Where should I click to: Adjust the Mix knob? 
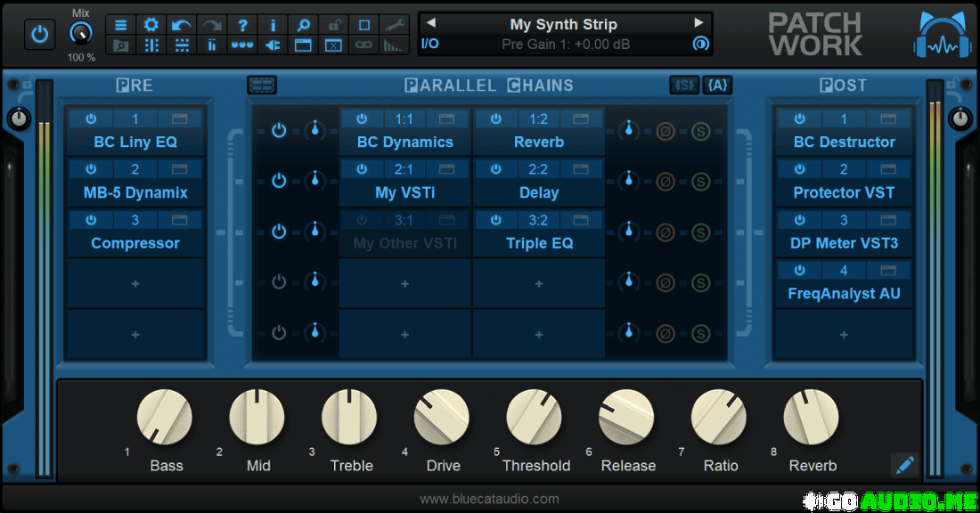(x=80, y=33)
